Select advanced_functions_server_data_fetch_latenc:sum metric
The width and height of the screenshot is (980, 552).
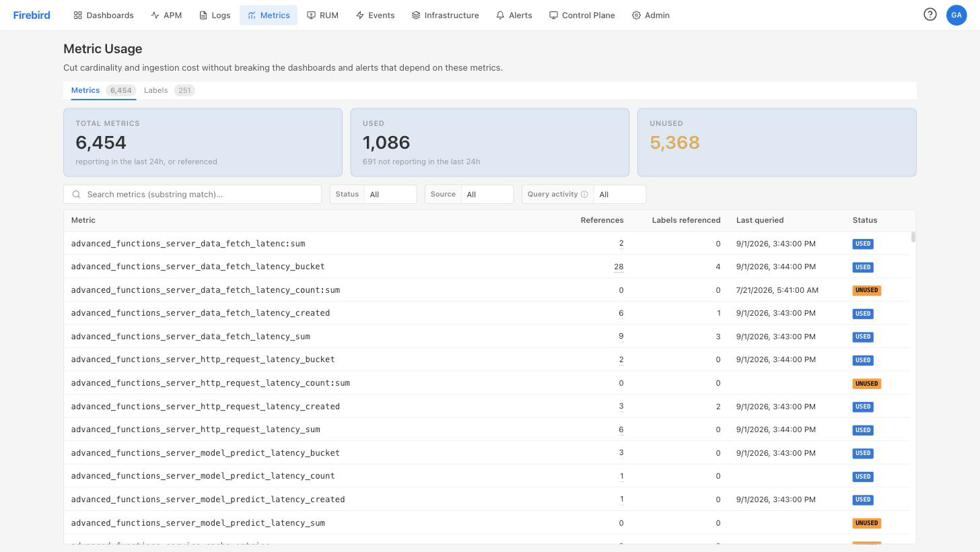point(188,244)
